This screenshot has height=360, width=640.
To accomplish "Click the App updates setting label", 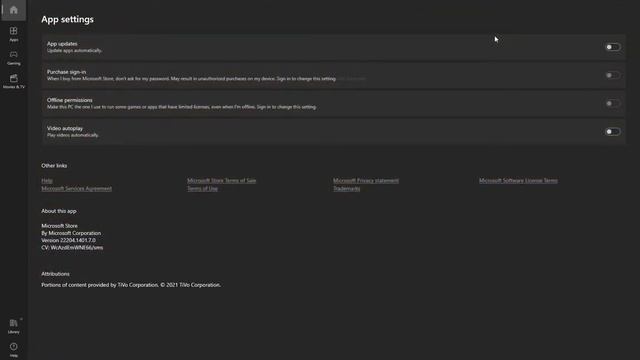I will [62, 44].
